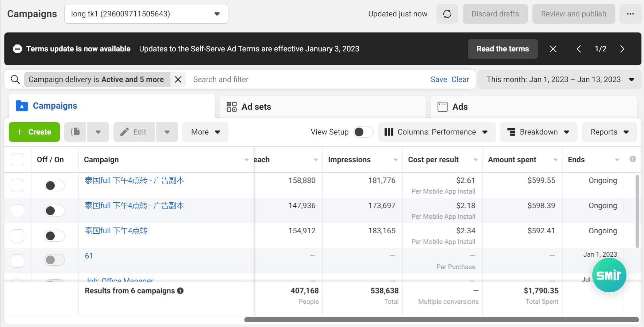Open the Reports dropdown
This screenshot has height=327, width=644.
(609, 132)
